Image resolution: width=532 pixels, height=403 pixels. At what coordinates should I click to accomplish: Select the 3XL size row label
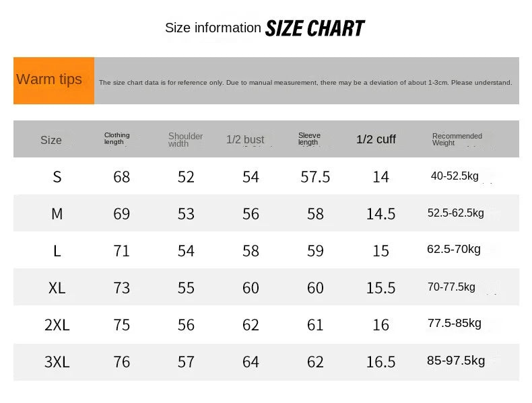[57, 362]
